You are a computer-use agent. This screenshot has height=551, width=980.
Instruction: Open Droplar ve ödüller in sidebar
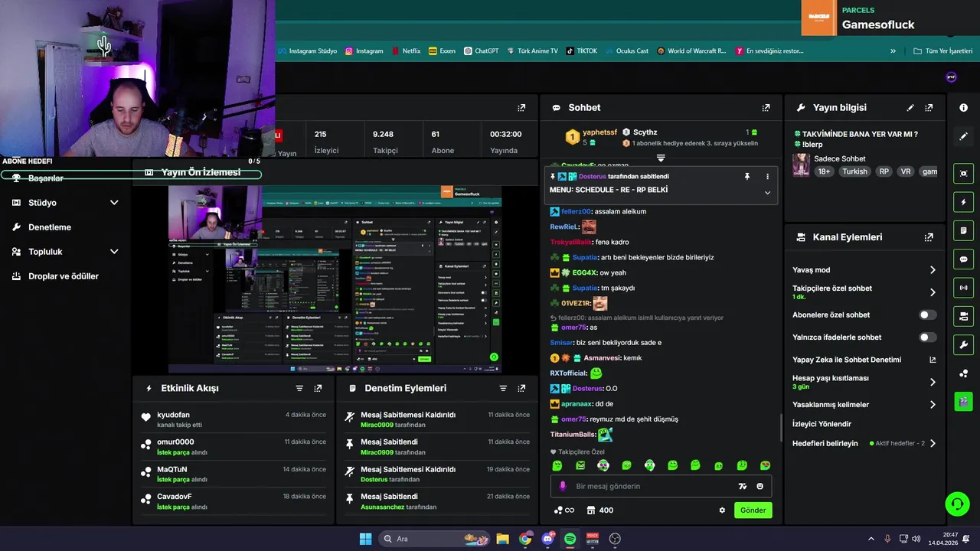click(x=55, y=276)
